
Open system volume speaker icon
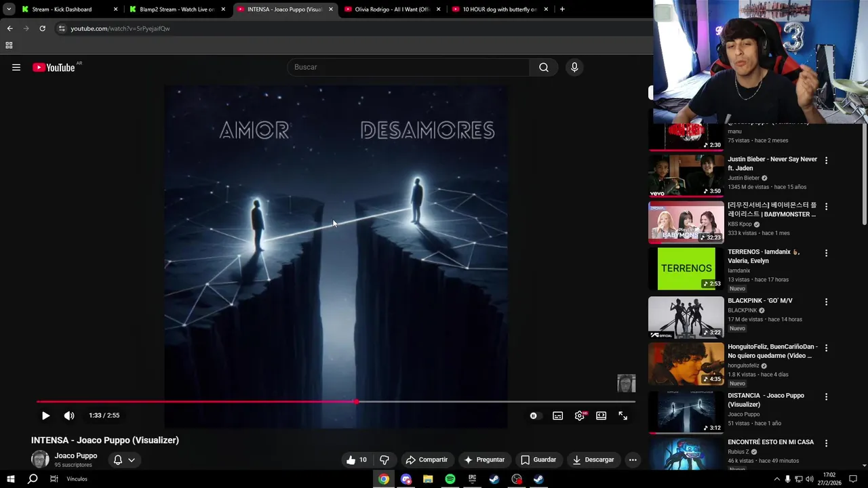click(809, 479)
